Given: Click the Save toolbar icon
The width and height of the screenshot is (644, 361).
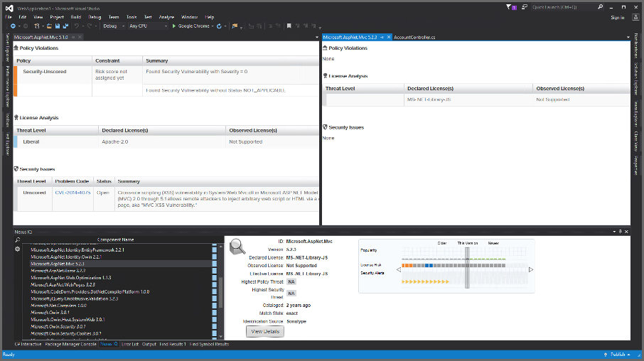Looking at the screenshot, I should click(58, 26).
